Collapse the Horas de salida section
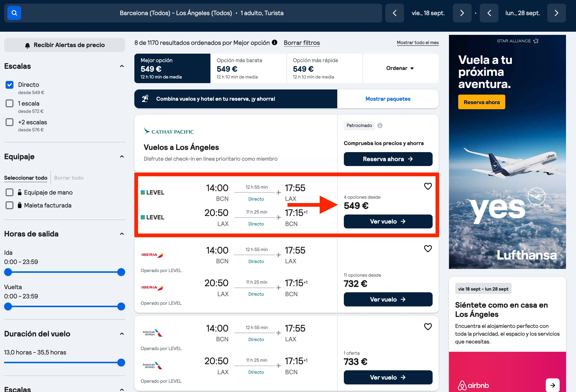This screenshot has height=392, width=576. click(122, 234)
